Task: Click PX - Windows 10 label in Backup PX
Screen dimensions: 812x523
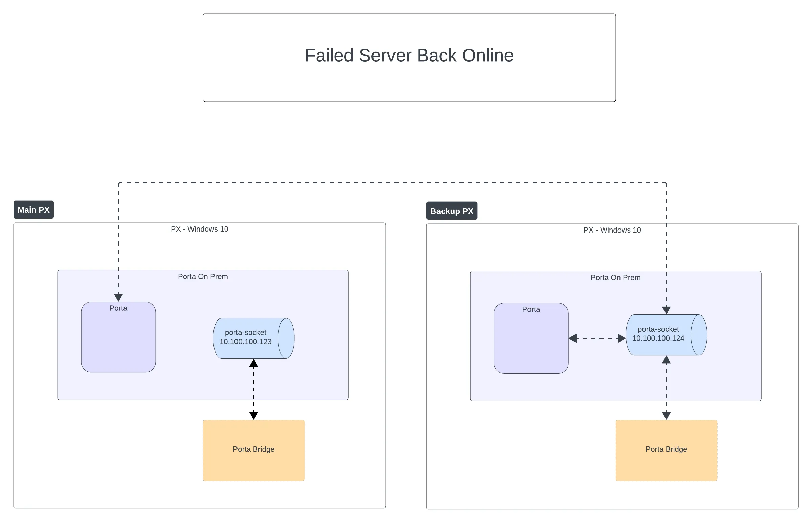Action: click(x=612, y=230)
